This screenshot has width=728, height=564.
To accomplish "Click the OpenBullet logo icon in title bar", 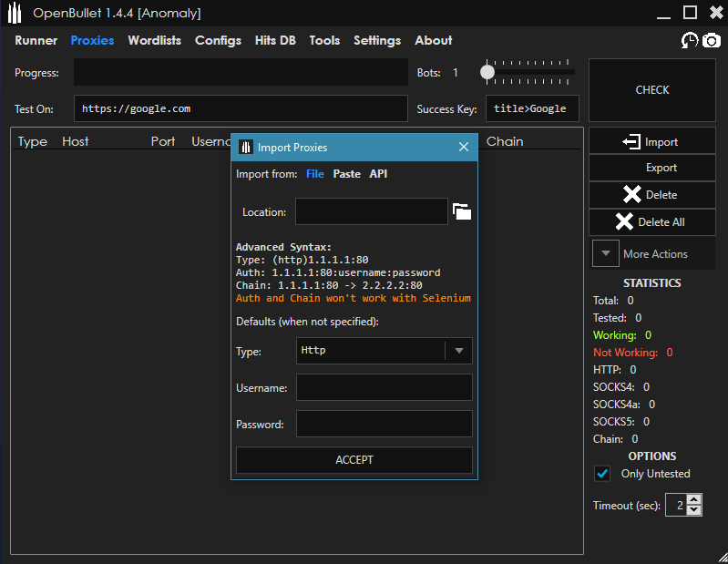I will click(x=15, y=13).
